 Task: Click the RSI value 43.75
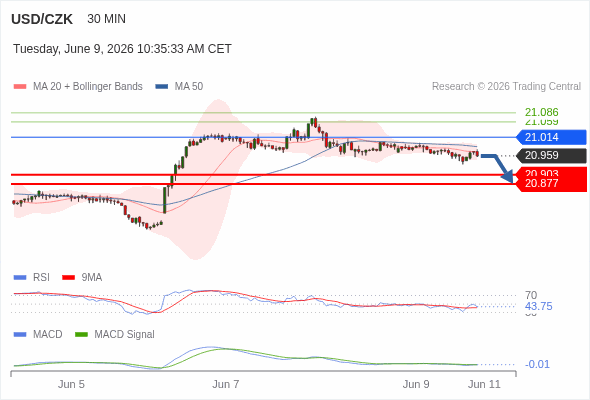click(x=538, y=306)
